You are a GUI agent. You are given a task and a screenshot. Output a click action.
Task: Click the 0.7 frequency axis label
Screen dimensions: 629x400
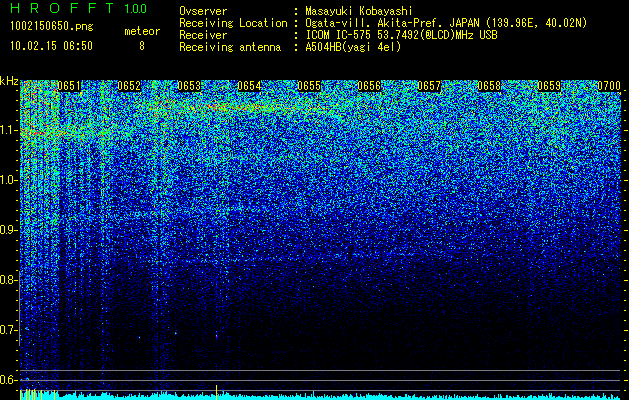tap(9, 330)
